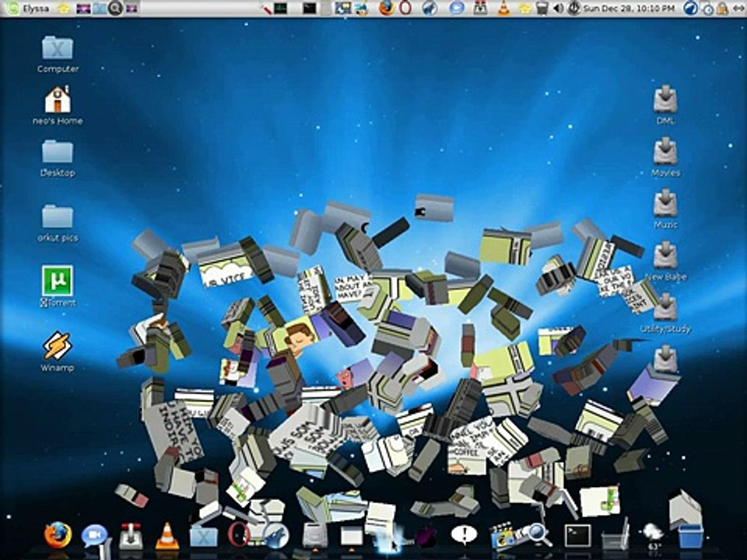Launch Firefox from the top panel

[x=387, y=8]
